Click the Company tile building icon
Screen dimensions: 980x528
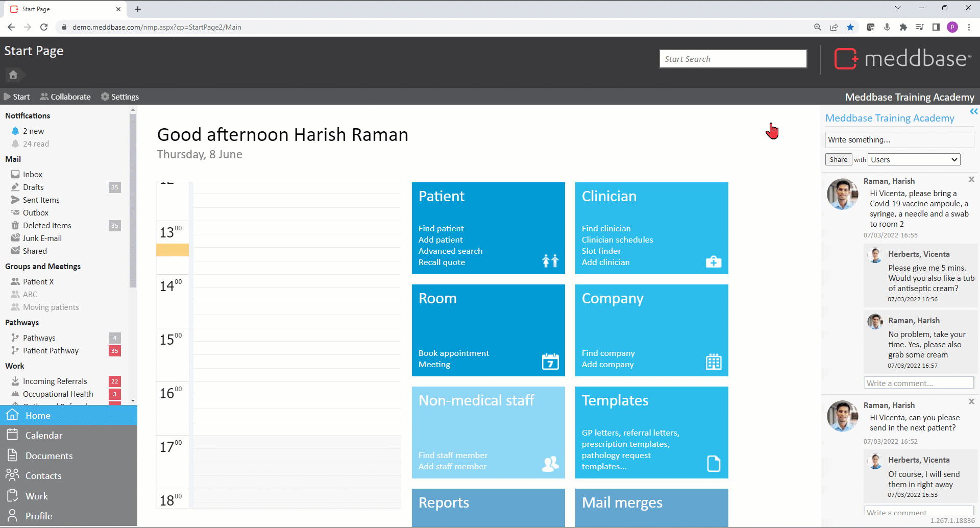714,362
